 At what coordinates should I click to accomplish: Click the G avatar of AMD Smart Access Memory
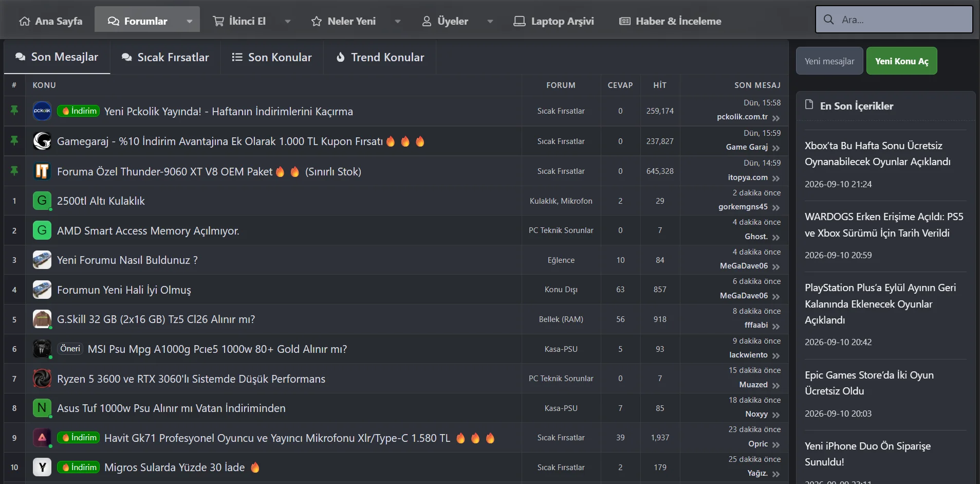click(42, 230)
